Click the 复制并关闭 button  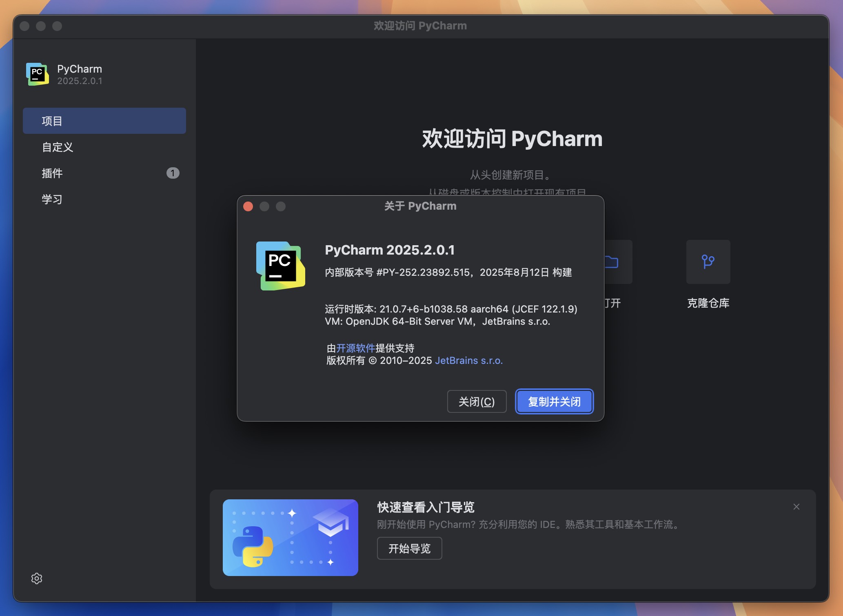coord(554,401)
